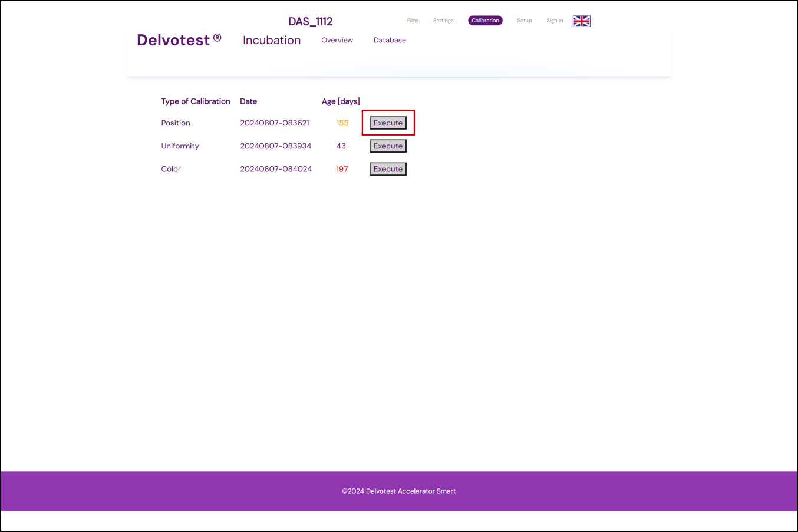Open the Files menu item
The height and width of the screenshot is (532, 798).
pyautogui.click(x=413, y=21)
